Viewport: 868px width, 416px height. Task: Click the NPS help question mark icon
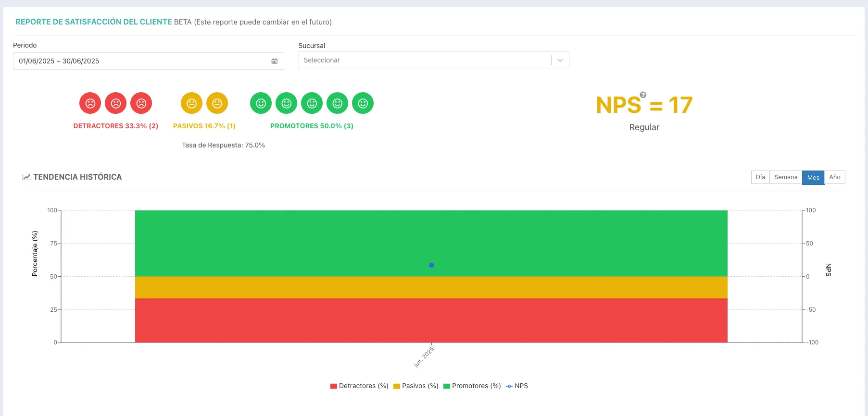click(643, 95)
